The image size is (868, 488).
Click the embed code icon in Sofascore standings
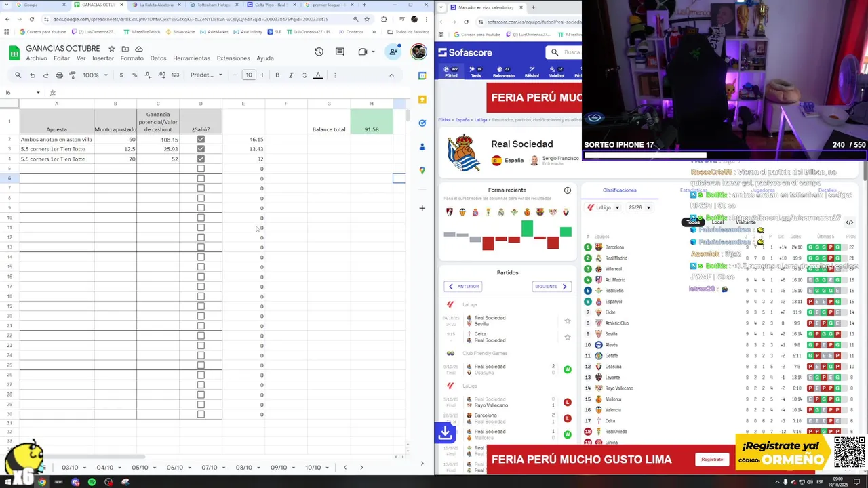(x=849, y=222)
